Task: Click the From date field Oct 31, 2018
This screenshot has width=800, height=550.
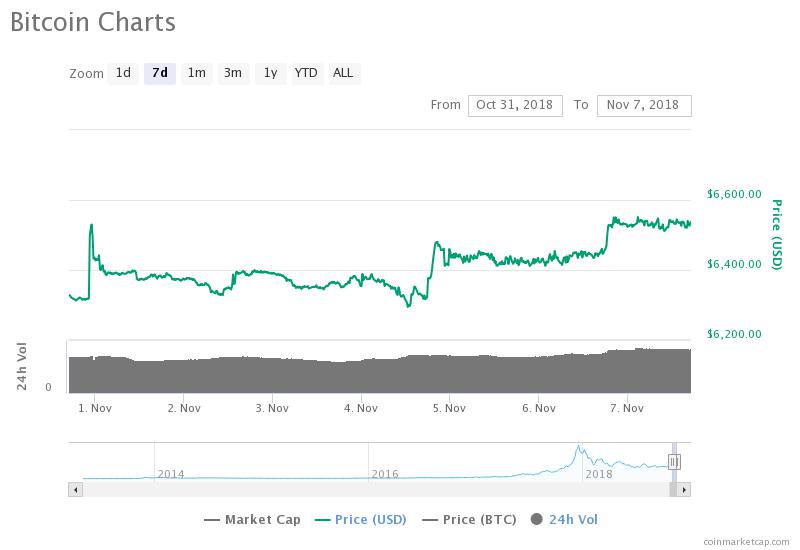Action: tap(515, 106)
